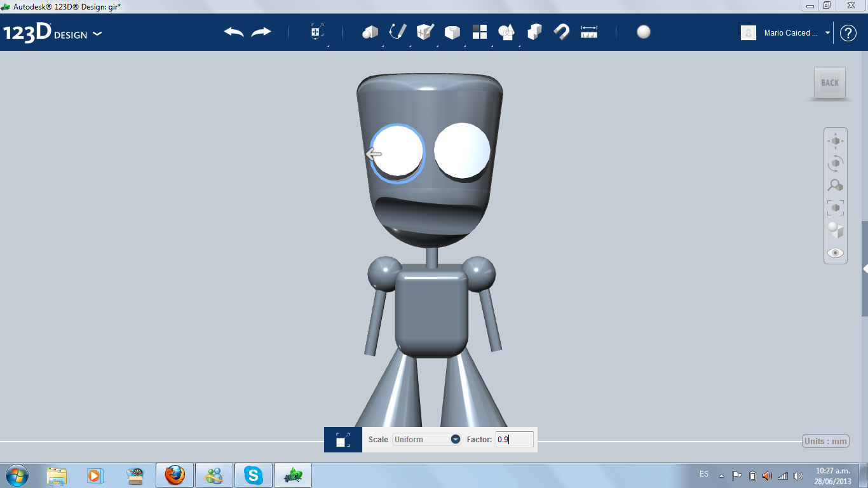868x488 pixels.
Task: Open the Material sphere tool
Action: (644, 32)
